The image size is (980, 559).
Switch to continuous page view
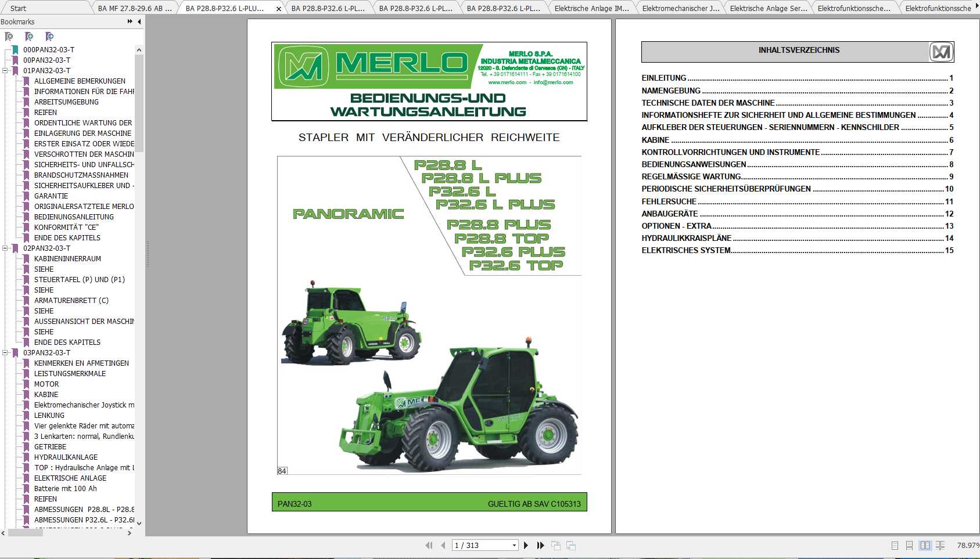(x=909, y=545)
